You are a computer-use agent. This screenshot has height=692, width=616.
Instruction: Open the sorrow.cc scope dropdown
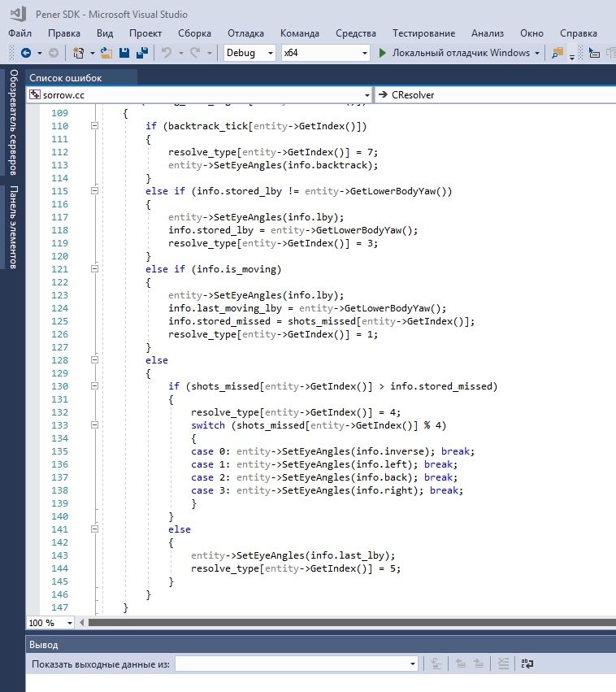365,95
